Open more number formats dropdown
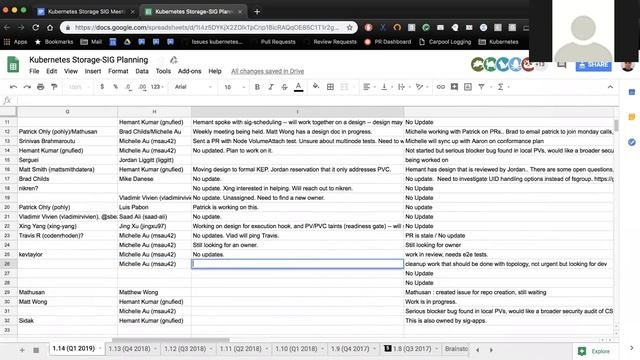The image size is (640, 360). 157,87
